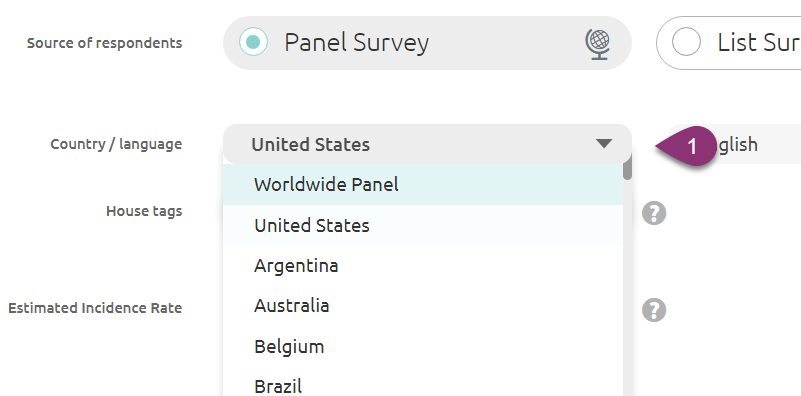Click the List Survey option label
This screenshot has height=396, width=801.
click(x=759, y=42)
